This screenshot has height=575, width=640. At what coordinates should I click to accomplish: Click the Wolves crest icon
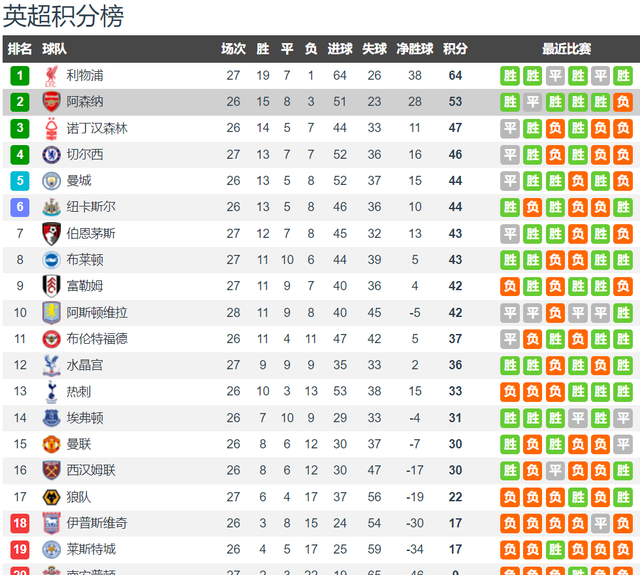51,497
